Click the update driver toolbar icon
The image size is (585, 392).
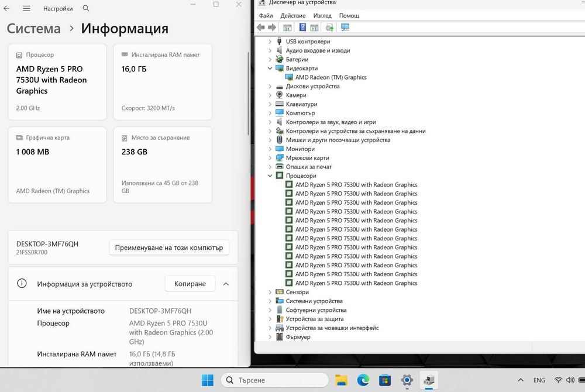(329, 27)
